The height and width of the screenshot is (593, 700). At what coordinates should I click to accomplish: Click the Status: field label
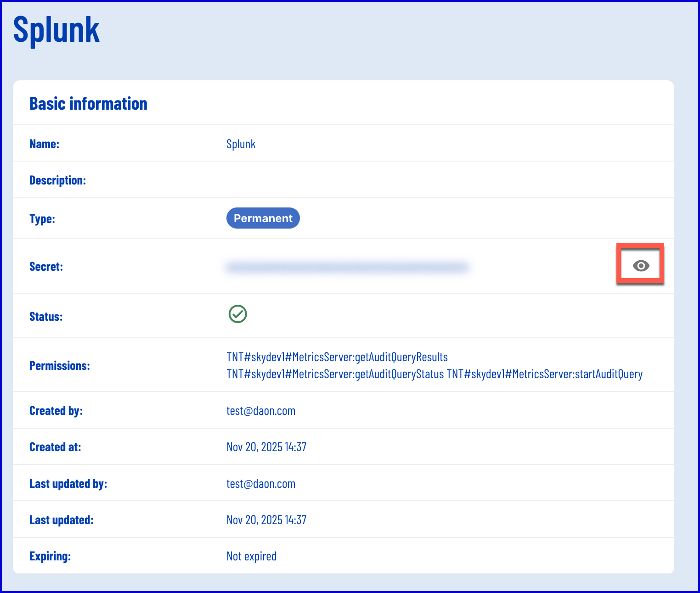click(46, 317)
